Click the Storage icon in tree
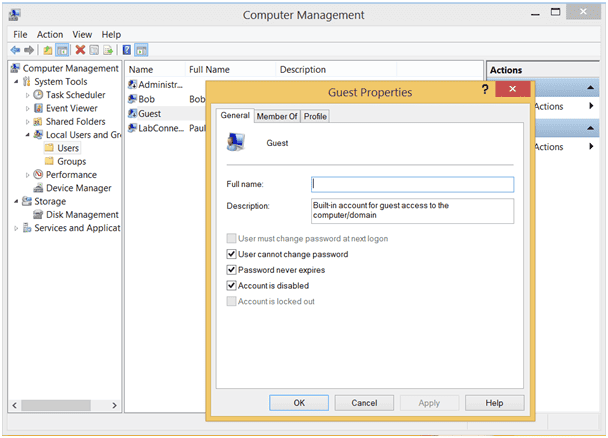The height and width of the screenshot is (438, 608). 27,201
